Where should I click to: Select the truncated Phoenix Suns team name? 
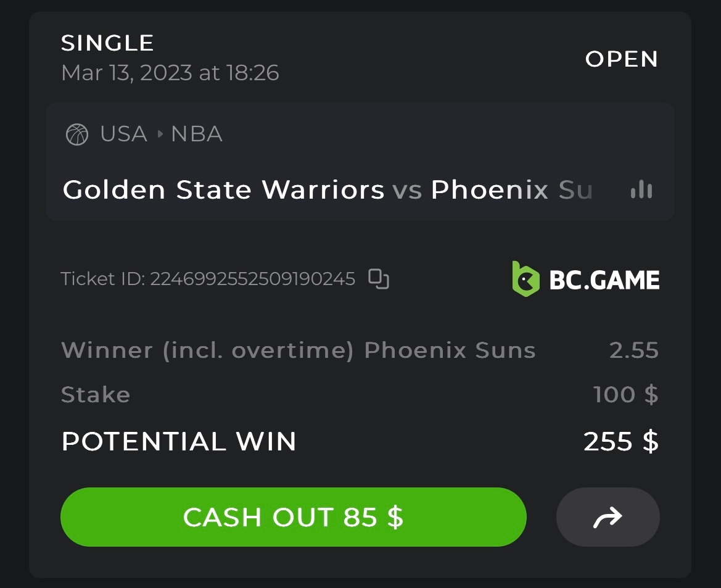(x=511, y=189)
